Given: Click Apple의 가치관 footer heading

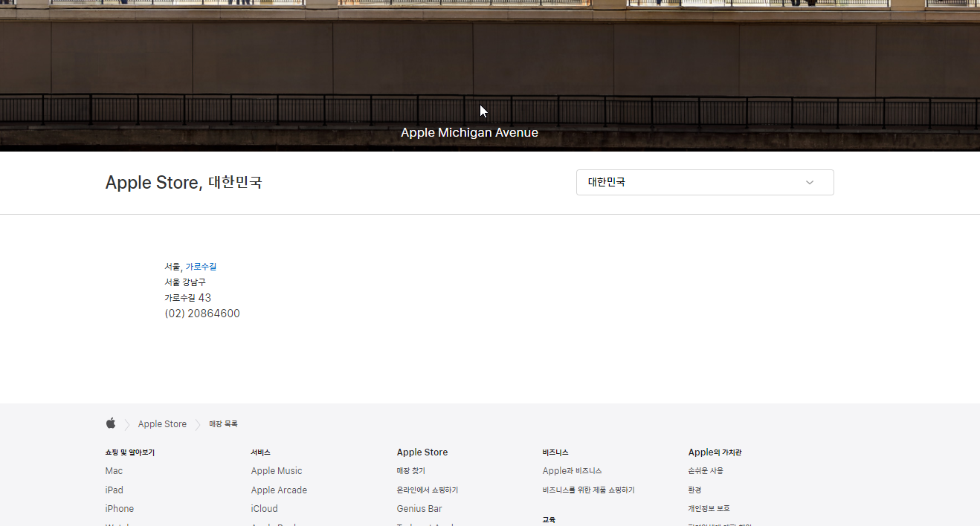Looking at the screenshot, I should pyautogui.click(x=715, y=452).
